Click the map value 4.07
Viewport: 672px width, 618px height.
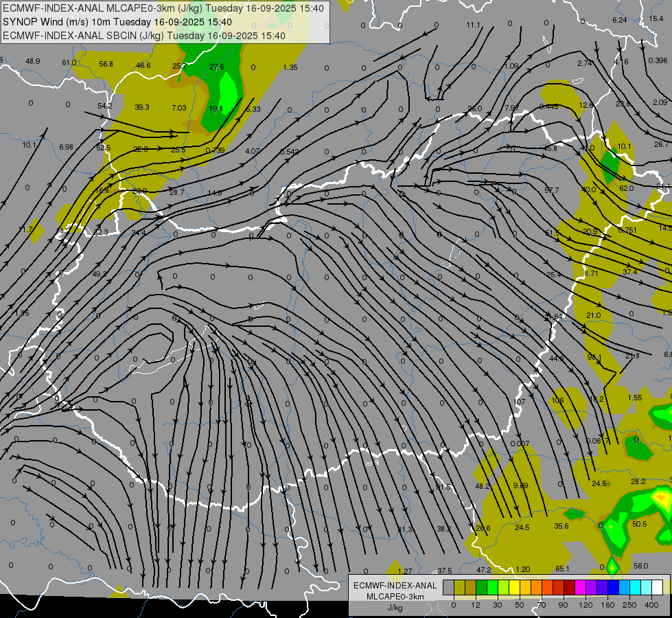tap(252, 151)
